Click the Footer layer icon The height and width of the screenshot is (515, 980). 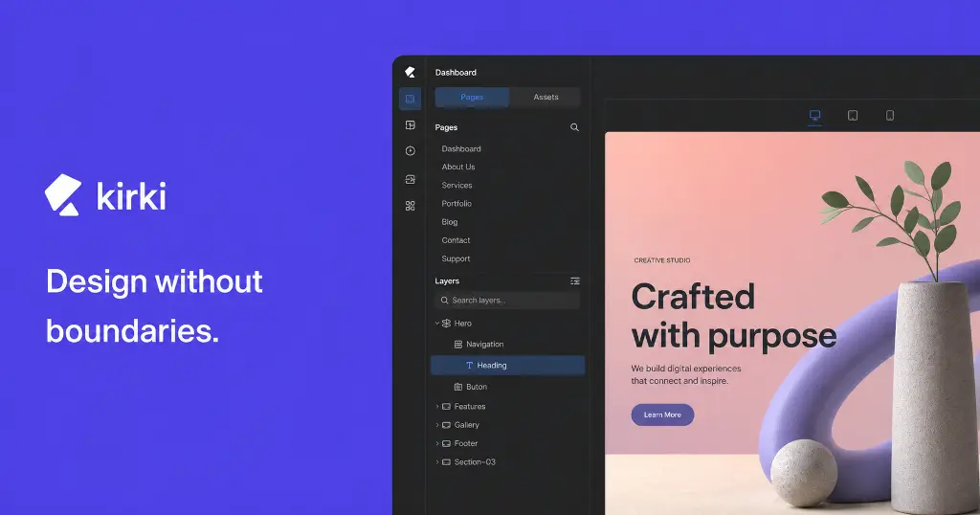tap(446, 444)
